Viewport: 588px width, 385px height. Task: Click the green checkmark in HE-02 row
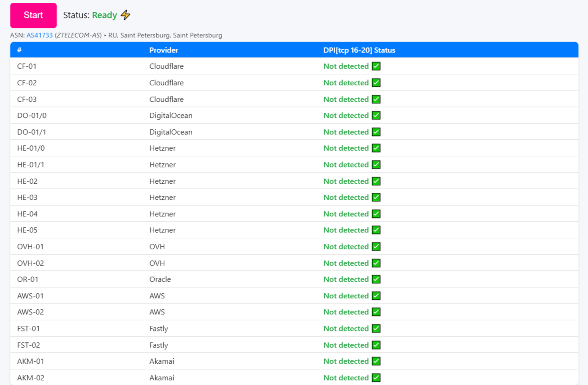[x=376, y=181]
